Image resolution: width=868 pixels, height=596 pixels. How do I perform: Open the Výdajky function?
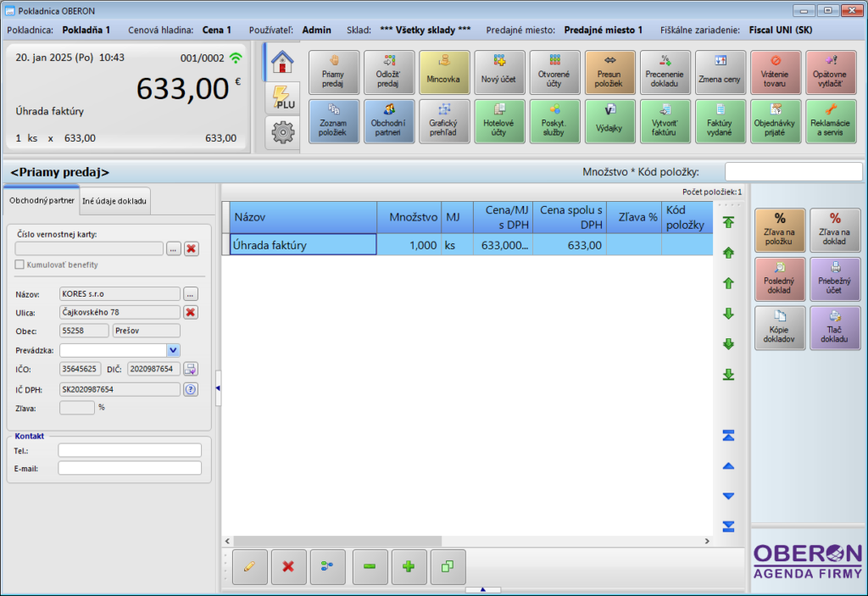point(609,121)
